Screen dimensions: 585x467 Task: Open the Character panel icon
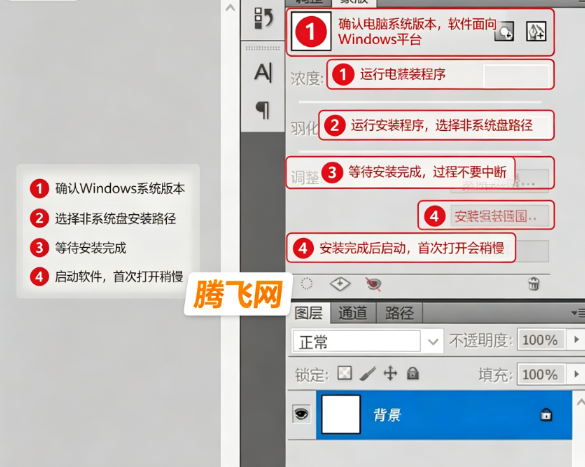263,72
